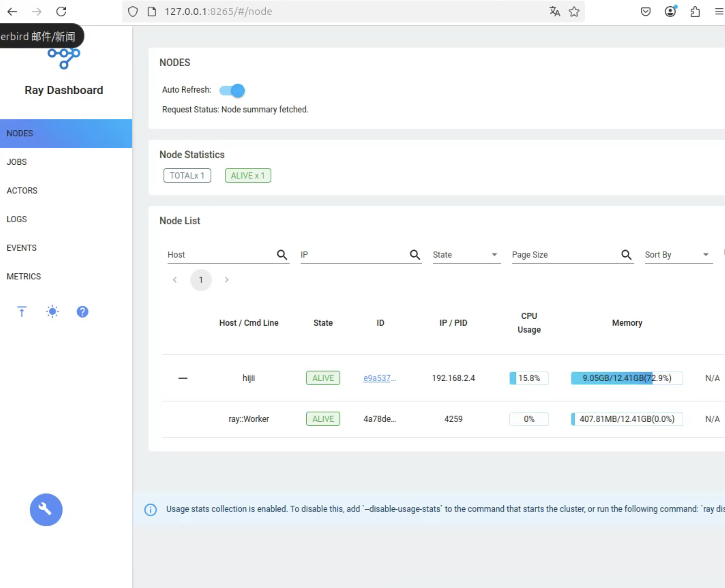Click the info icon in usage stats banner
This screenshot has width=725, height=588.
(x=150, y=509)
